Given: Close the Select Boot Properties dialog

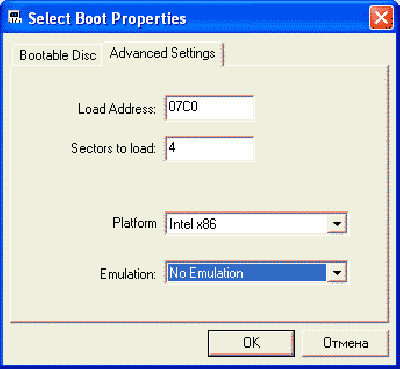Looking at the screenshot, I should [x=381, y=18].
